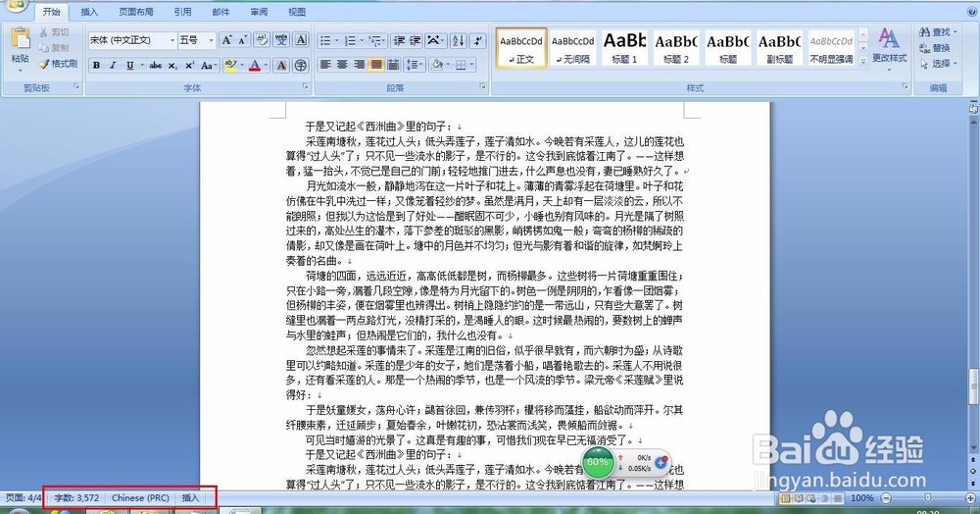This screenshot has height=514, width=980.
Task: Open paragraph shading bucket color
Action: tap(437, 65)
